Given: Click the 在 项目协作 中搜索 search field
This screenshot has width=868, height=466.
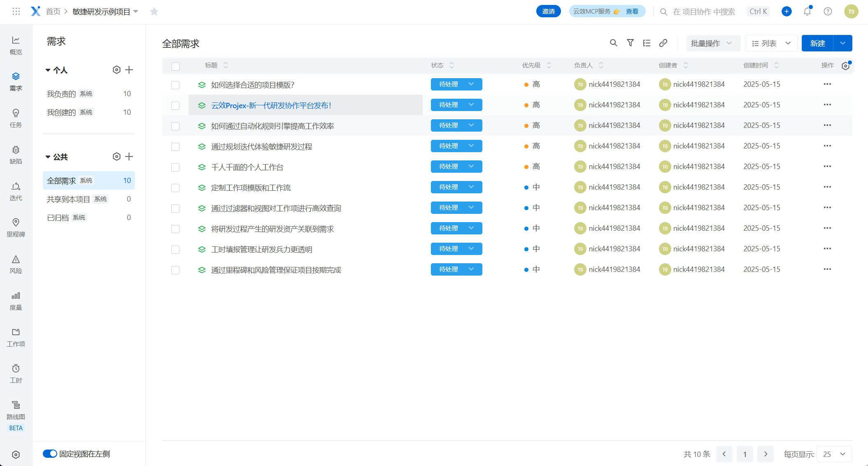Looking at the screenshot, I should coord(703,12).
